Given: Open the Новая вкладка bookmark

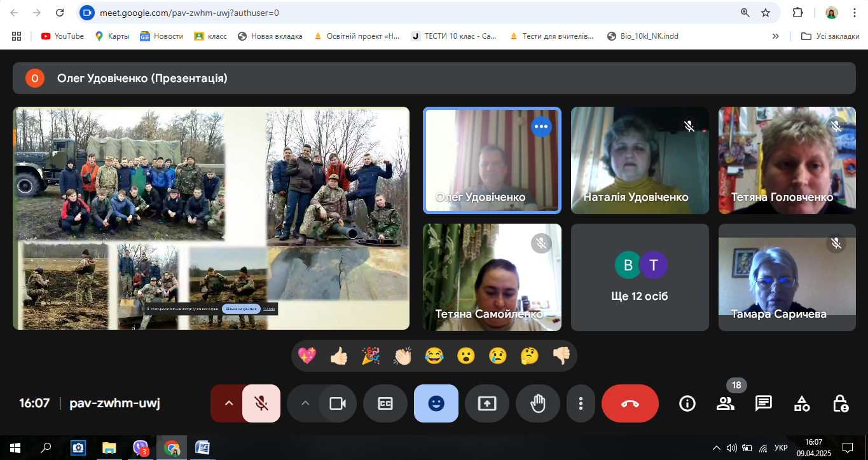Looking at the screenshot, I should (x=270, y=36).
